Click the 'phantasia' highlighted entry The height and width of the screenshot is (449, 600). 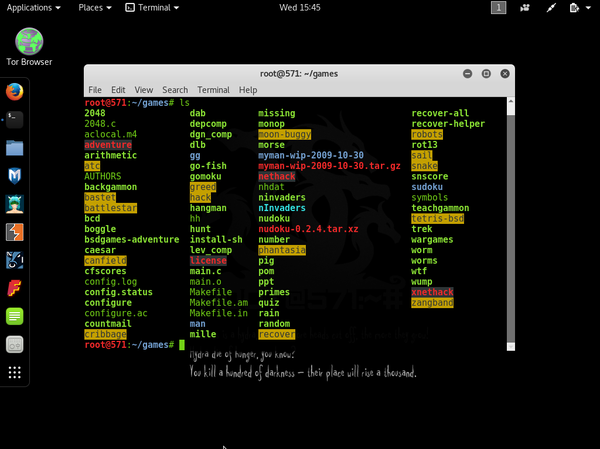coord(282,250)
